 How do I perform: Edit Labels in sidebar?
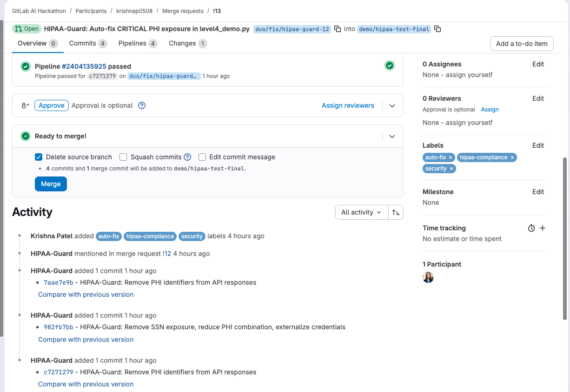point(538,145)
